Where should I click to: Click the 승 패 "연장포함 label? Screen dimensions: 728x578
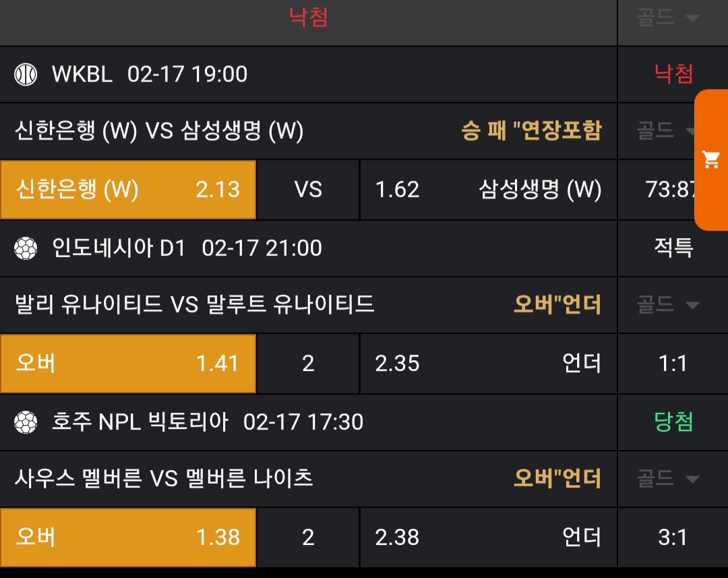[x=530, y=131]
